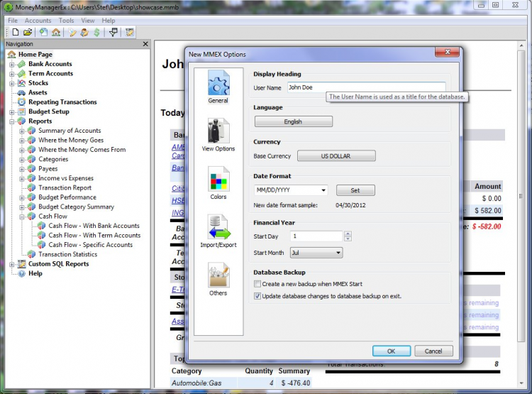Image resolution: width=532 pixels, height=394 pixels.
Task: Close the New MMEX Options dialog
Action: pos(447,52)
